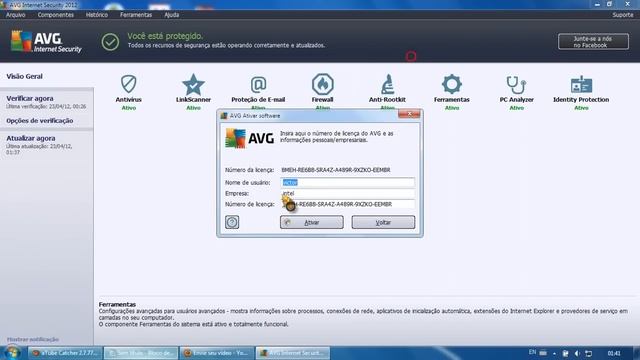Screen dimensions: 640x360
Task: Click the Ativo status under Identity Protection
Action: point(581,108)
